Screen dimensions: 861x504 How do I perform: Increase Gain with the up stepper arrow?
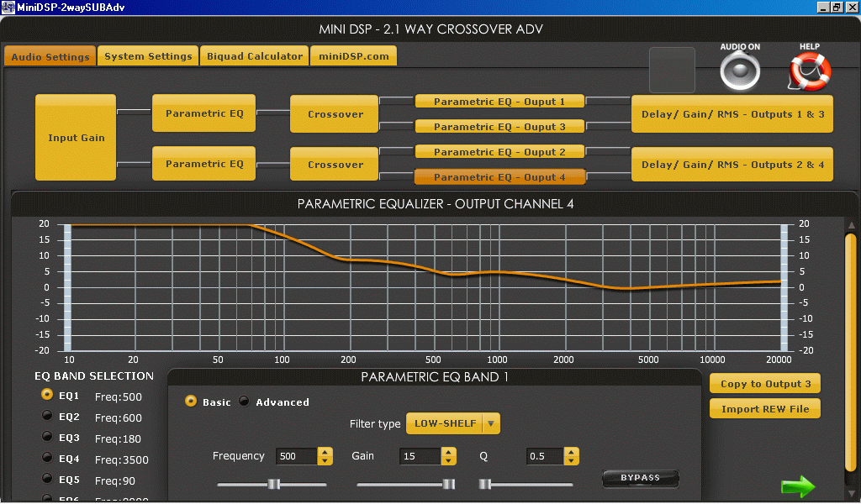pyautogui.click(x=449, y=452)
